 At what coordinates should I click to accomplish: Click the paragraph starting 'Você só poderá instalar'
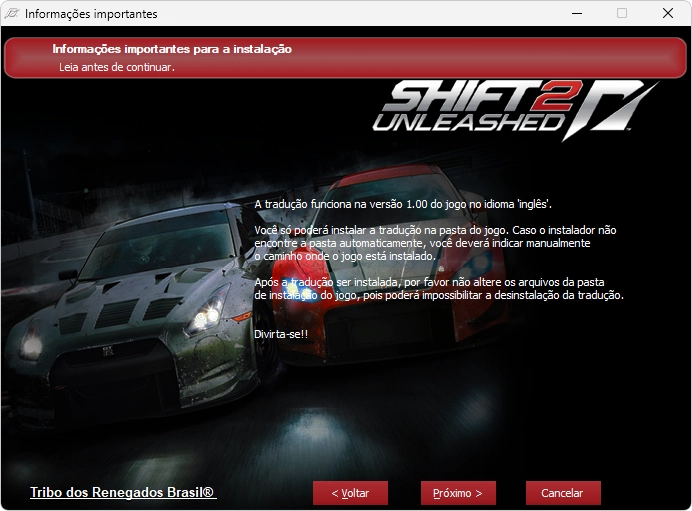pyautogui.click(x=435, y=243)
